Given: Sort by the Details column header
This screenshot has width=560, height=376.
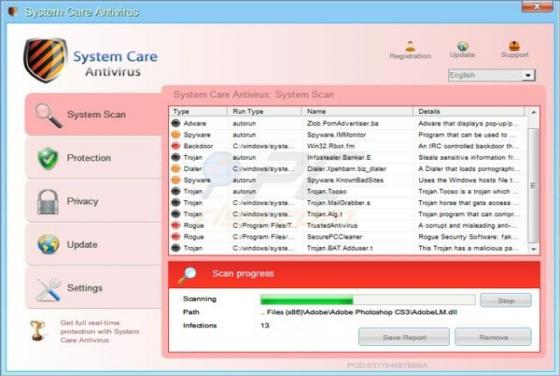Looking at the screenshot, I should click(470, 111).
